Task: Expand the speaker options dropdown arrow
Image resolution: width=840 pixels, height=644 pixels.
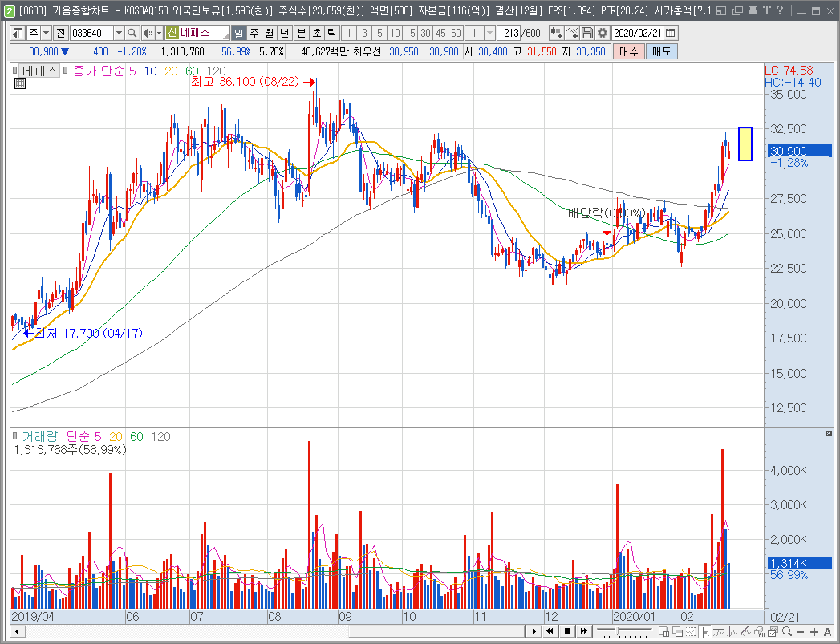Action: coord(159,33)
